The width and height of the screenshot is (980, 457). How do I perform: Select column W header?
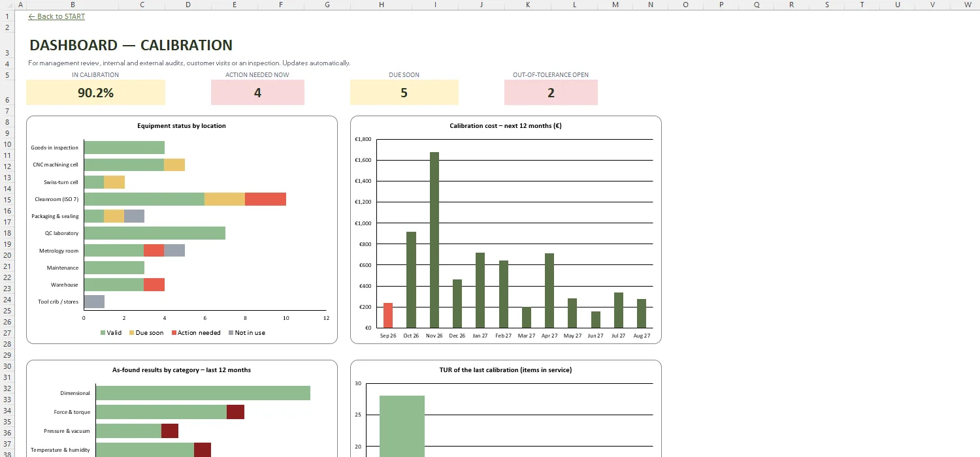(x=967, y=5)
